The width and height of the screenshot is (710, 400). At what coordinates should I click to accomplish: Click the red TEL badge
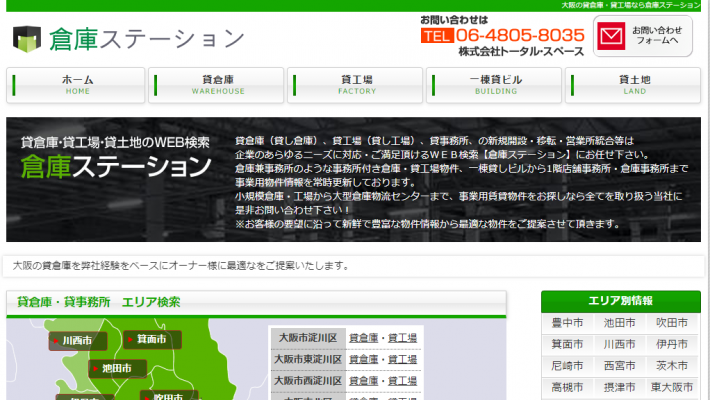click(437, 35)
